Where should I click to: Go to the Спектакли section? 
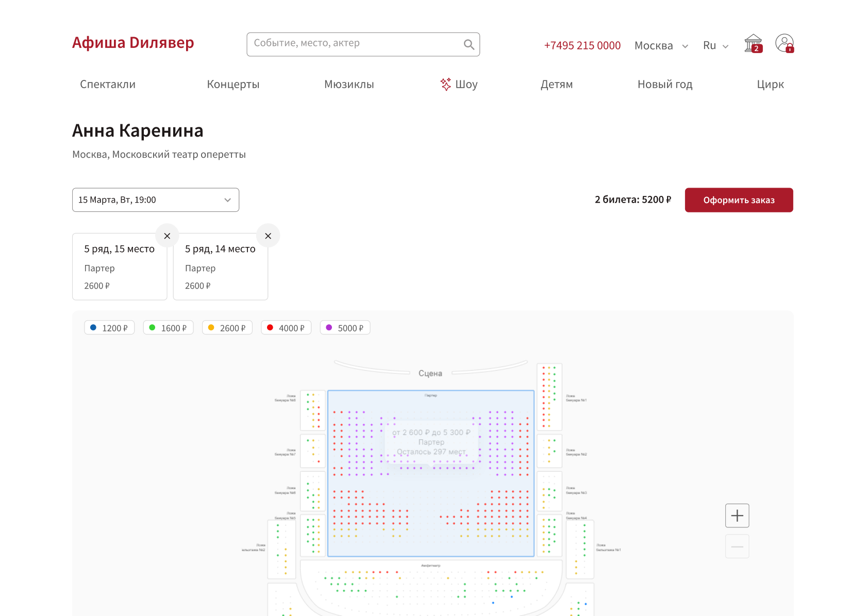pos(108,85)
